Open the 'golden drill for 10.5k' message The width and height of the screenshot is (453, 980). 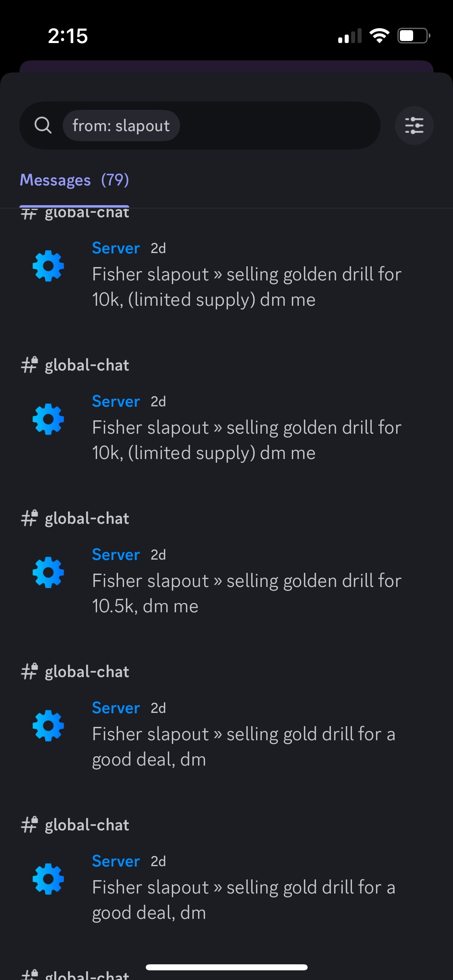click(246, 593)
